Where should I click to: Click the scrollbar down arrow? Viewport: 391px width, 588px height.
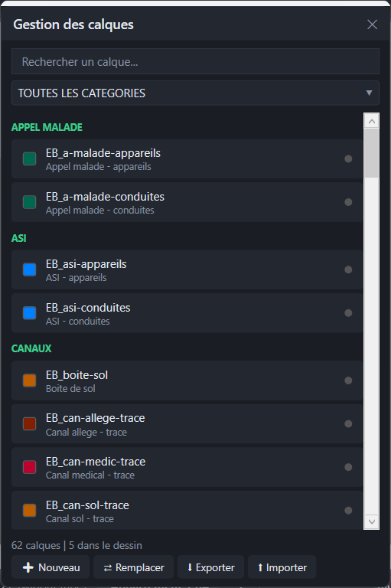pyautogui.click(x=372, y=521)
